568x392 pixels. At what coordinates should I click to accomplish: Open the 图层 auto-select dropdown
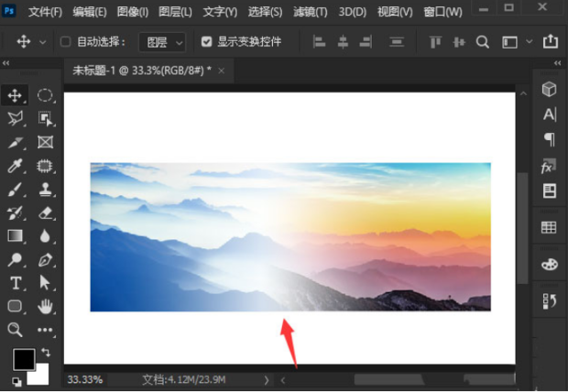click(162, 42)
